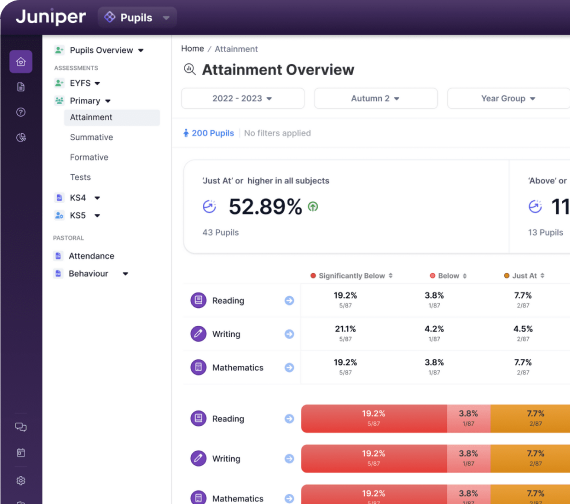Screen dimensions: 570x504
Task: Select Formative in the Primary menu
Action: [x=89, y=157]
